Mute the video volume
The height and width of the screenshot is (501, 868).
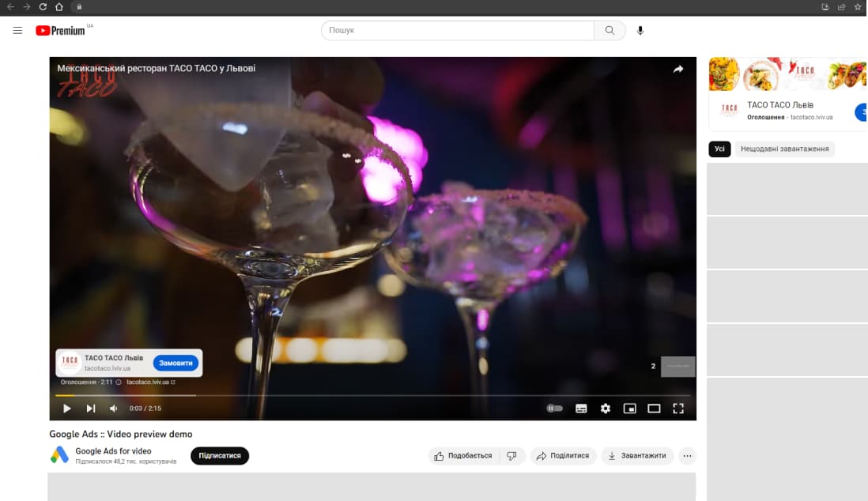coord(114,409)
